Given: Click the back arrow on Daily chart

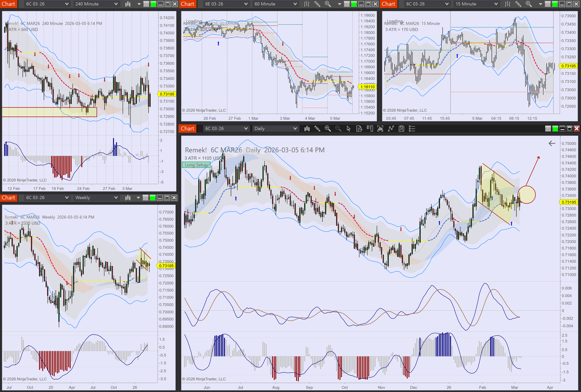Looking at the screenshot, I should [x=552, y=144].
